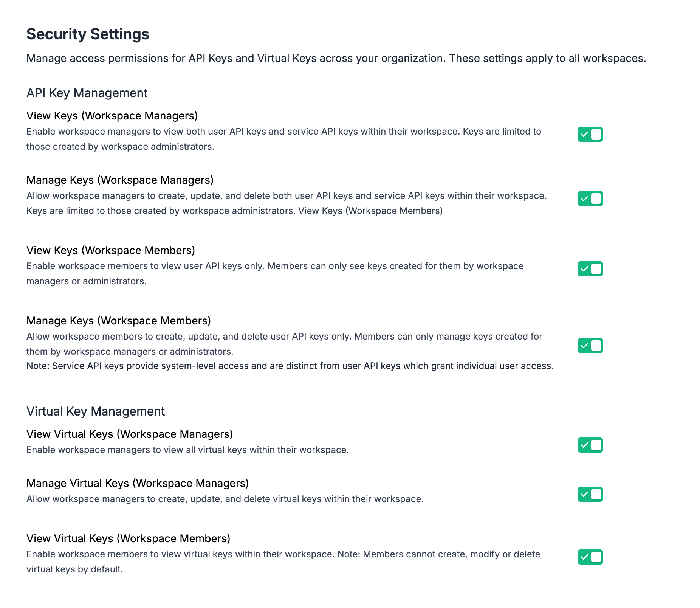
Task: Click the Manage Keys (Workspace Members) label
Action: tap(119, 321)
